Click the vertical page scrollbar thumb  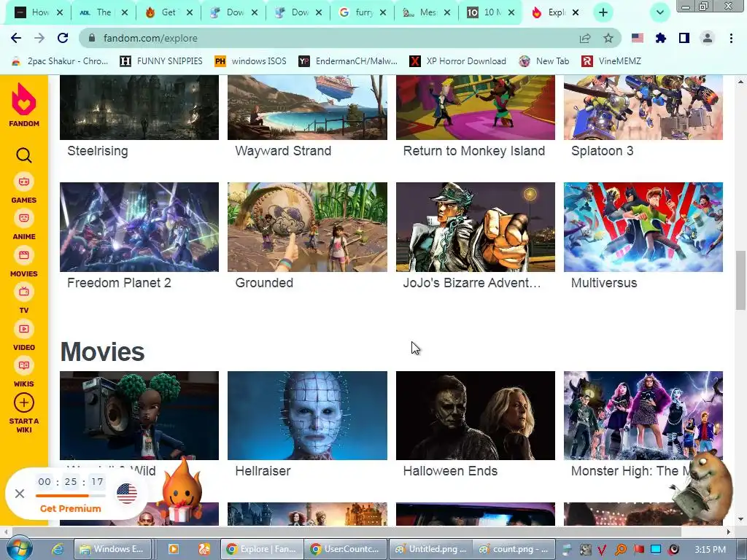point(740,281)
